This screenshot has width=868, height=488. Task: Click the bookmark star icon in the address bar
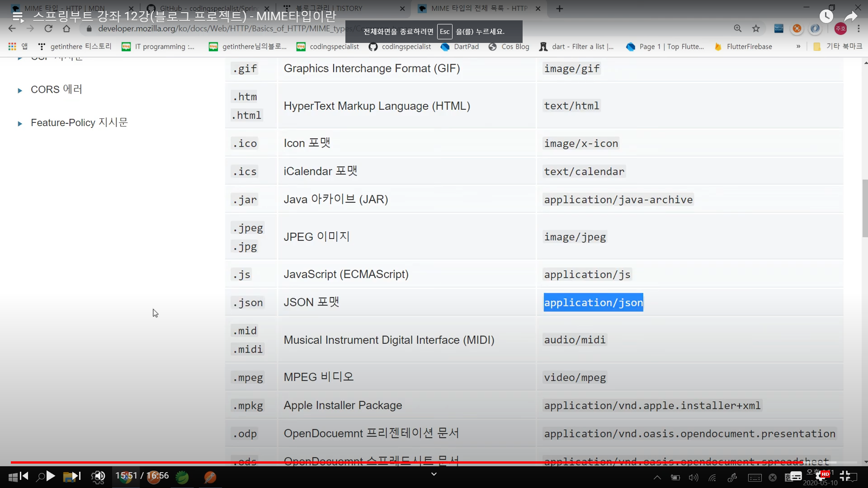click(756, 28)
